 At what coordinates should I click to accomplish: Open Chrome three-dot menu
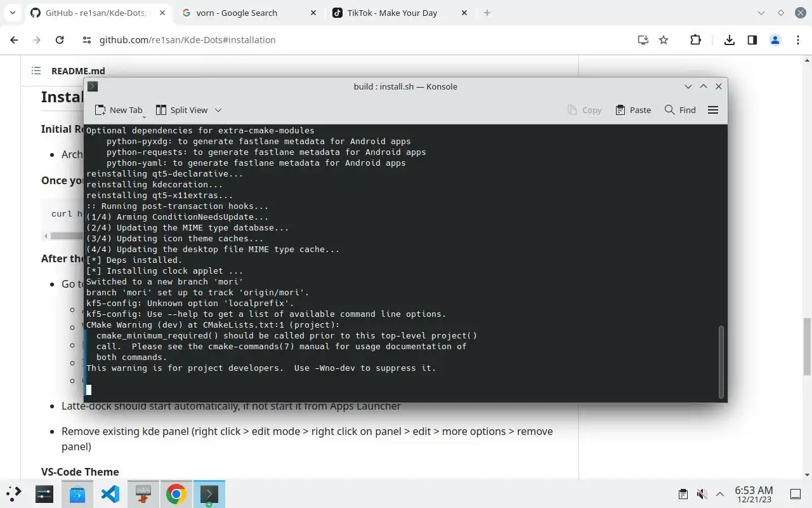click(x=798, y=39)
